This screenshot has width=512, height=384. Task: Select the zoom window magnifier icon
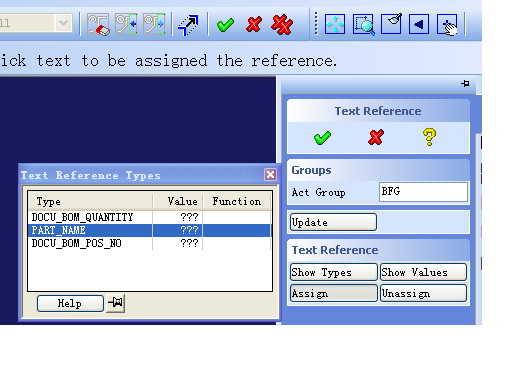pos(363,24)
